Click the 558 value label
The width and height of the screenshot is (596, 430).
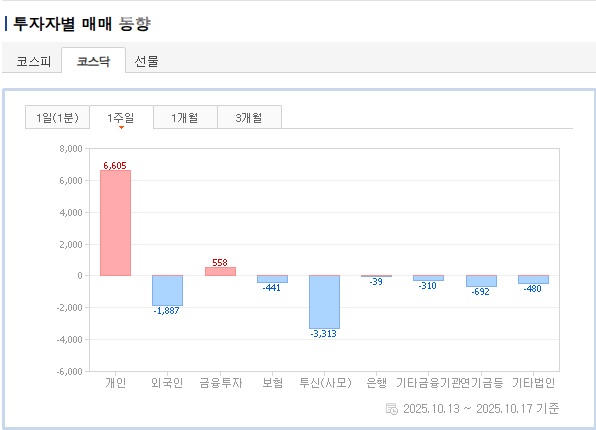pos(220,262)
